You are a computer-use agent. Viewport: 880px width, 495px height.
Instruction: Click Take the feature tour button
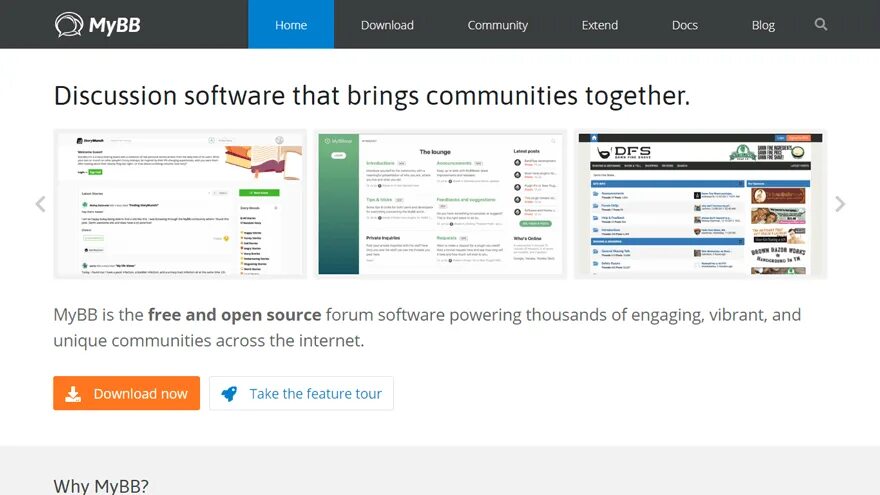301,393
